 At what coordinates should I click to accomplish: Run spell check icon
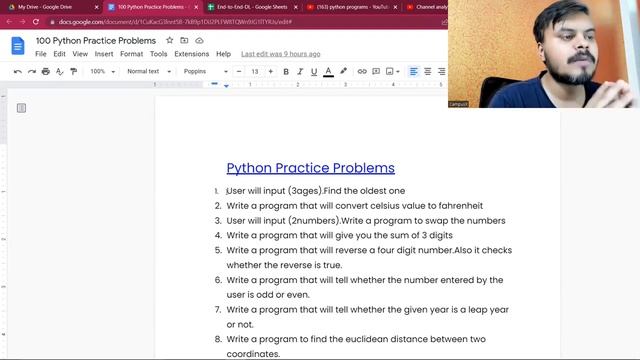click(60, 71)
